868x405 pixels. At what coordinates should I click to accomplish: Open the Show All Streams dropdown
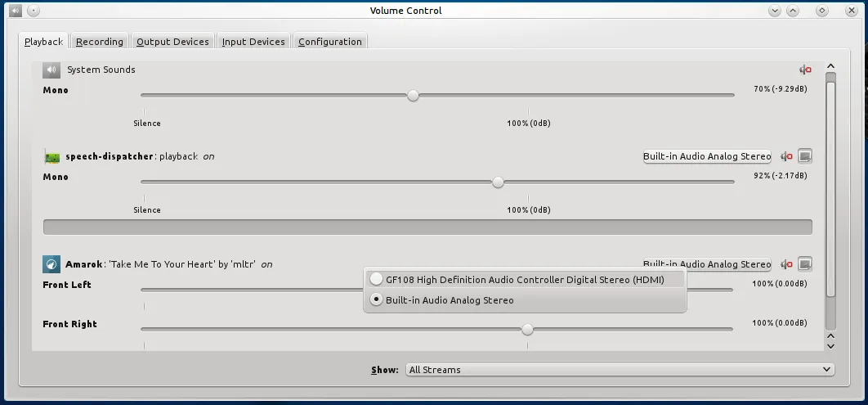pyautogui.click(x=620, y=370)
